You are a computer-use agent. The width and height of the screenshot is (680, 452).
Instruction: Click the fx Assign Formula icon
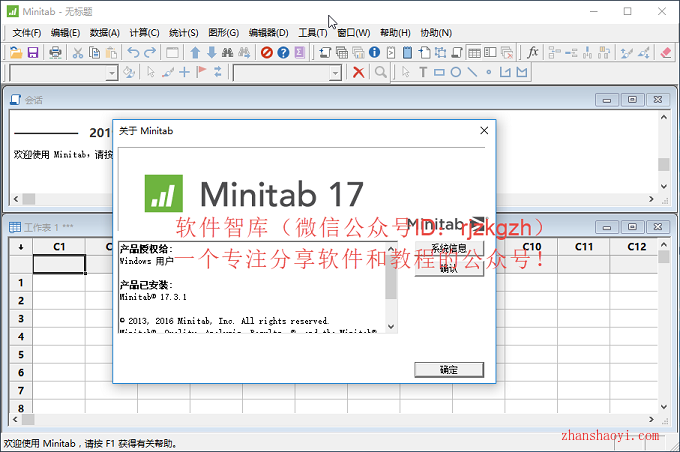point(533,52)
